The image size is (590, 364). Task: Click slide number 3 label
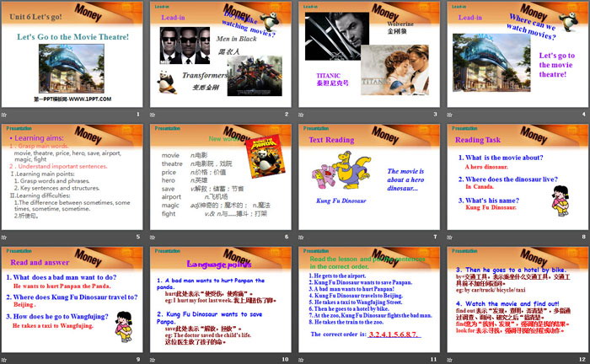[x=436, y=114]
